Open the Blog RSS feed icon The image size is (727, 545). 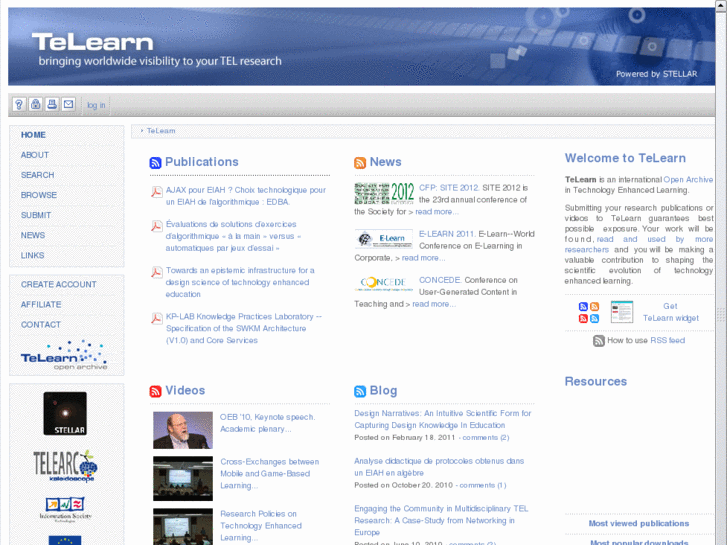[360, 391]
